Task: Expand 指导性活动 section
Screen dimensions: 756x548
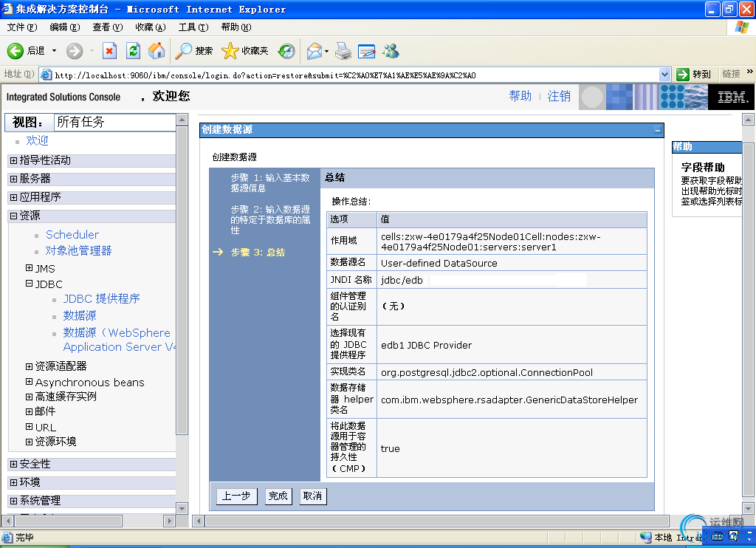Action: (x=13, y=160)
